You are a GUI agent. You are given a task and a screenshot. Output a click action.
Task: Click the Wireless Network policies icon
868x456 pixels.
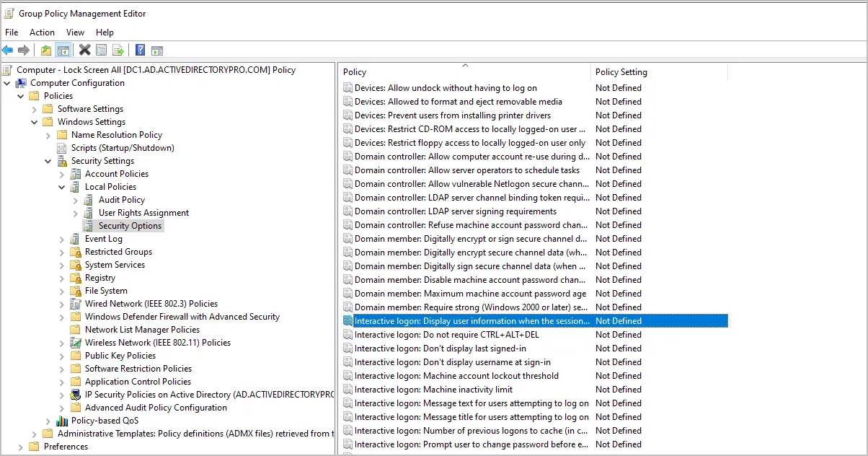[x=76, y=343]
